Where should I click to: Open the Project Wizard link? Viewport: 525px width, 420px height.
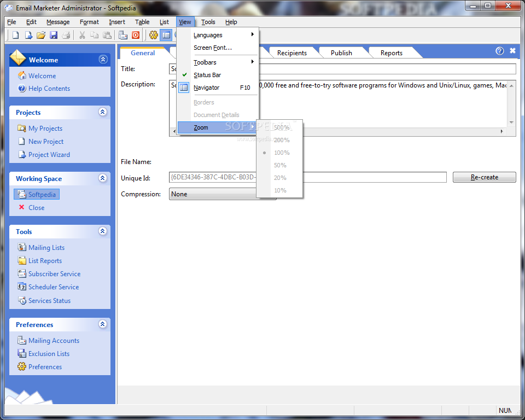pyautogui.click(x=49, y=154)
